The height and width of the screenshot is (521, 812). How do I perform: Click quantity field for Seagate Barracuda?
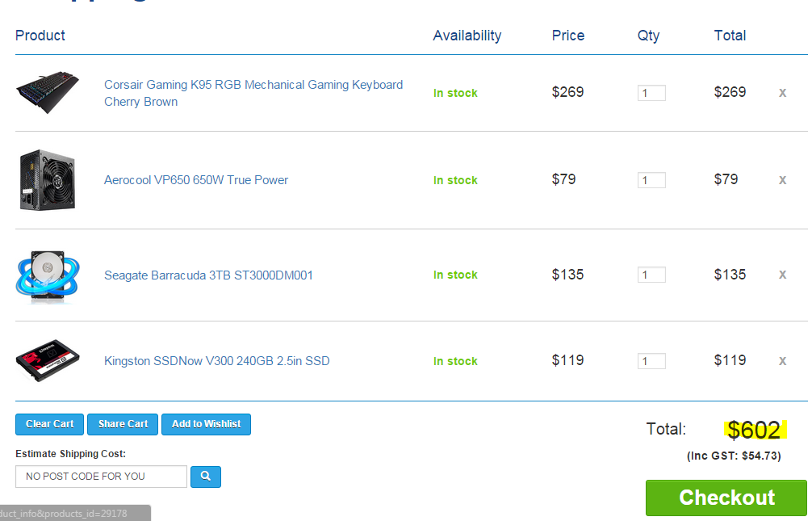click(651, 275)
